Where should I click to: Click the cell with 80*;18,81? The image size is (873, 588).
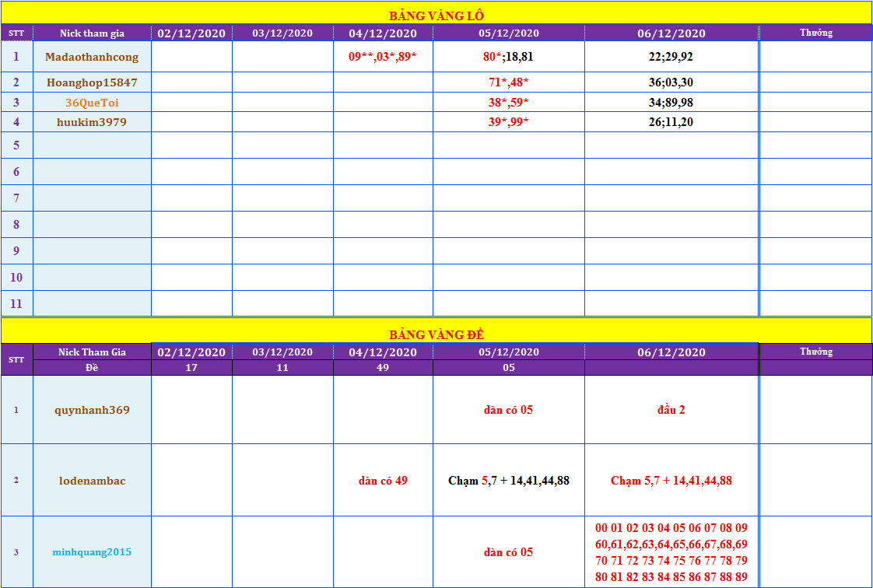click(x=508, y=57)
